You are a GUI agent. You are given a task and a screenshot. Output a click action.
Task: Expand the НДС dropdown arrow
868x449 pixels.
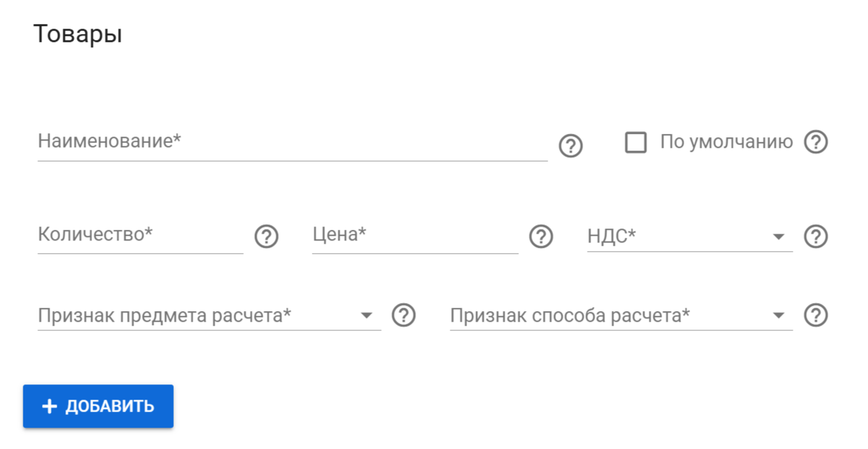779,236
